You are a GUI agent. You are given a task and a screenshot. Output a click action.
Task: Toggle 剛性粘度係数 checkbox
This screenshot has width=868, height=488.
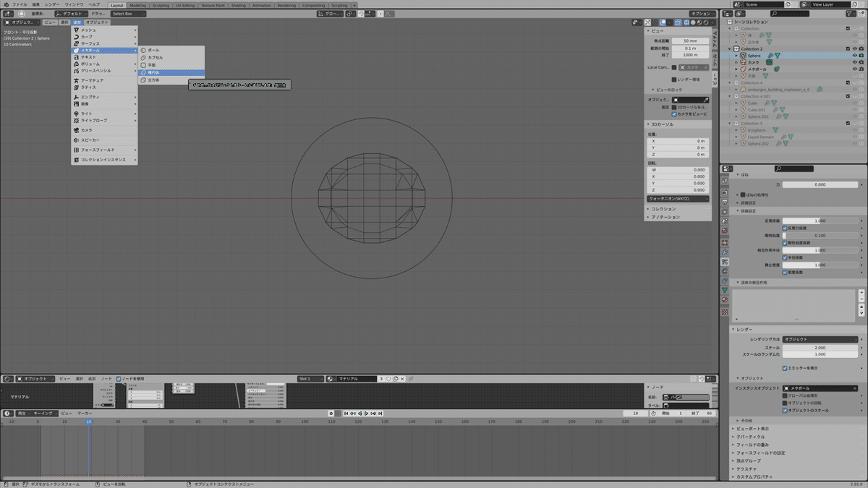tap(785, 242)
